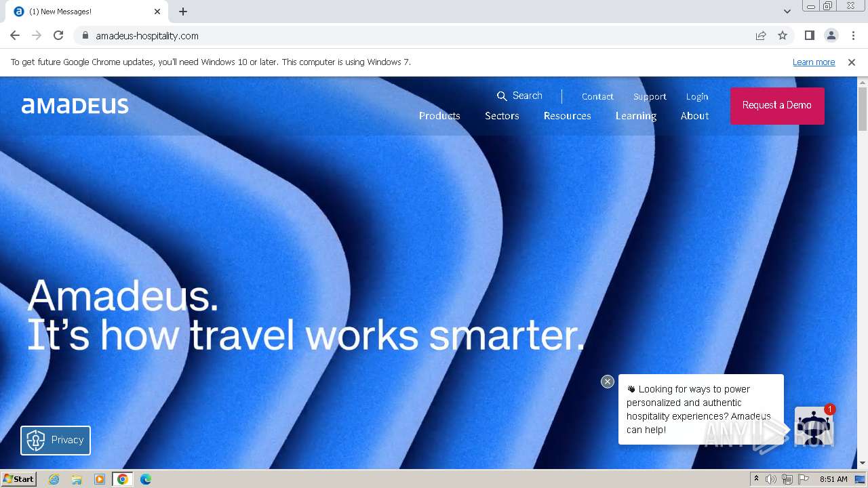This screenshot has width=868, height=488.
Task: Open the Windows Start menu
Action: [x=18, y=479]
